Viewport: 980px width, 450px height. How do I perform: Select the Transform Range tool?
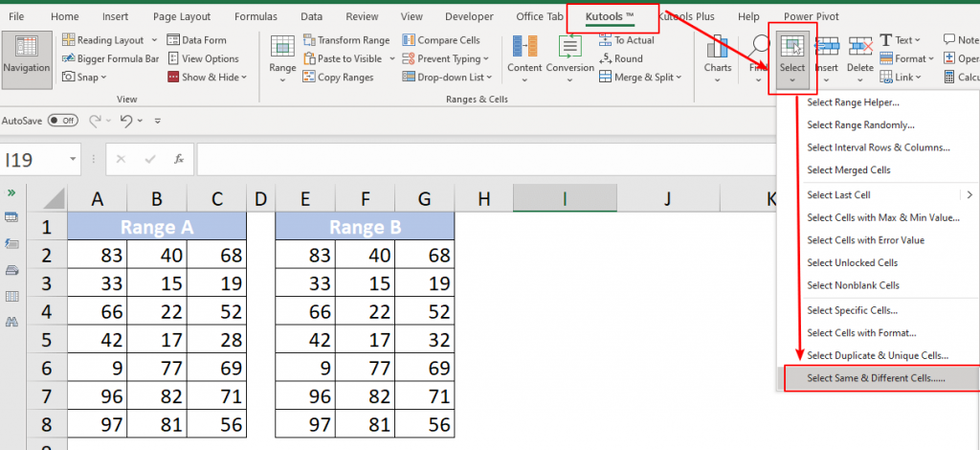346,40
